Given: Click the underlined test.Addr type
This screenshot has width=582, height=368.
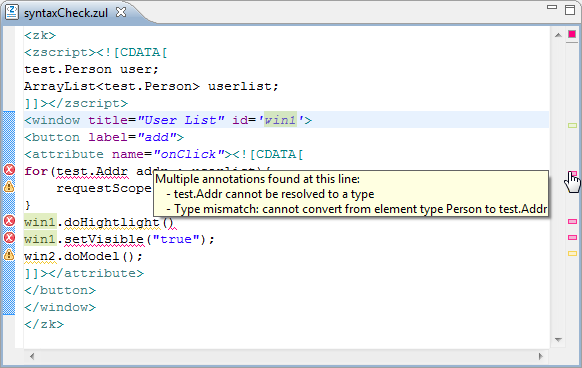Looking at the screenshot, I should point(92,172).
